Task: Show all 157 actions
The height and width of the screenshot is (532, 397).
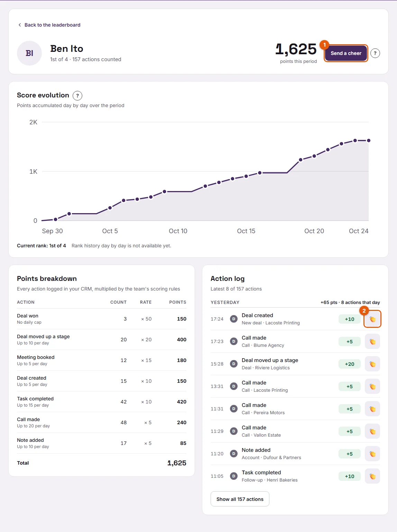Action: (240, 499)
